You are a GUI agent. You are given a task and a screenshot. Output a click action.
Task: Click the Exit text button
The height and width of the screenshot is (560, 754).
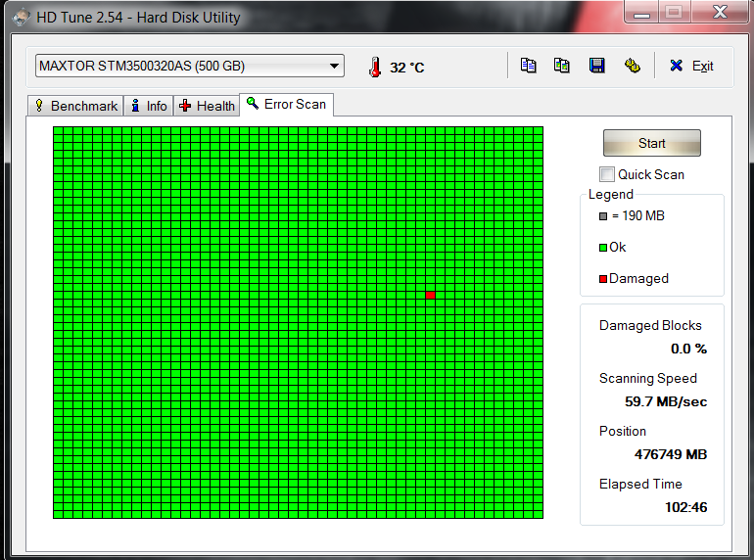pos(702,66)
